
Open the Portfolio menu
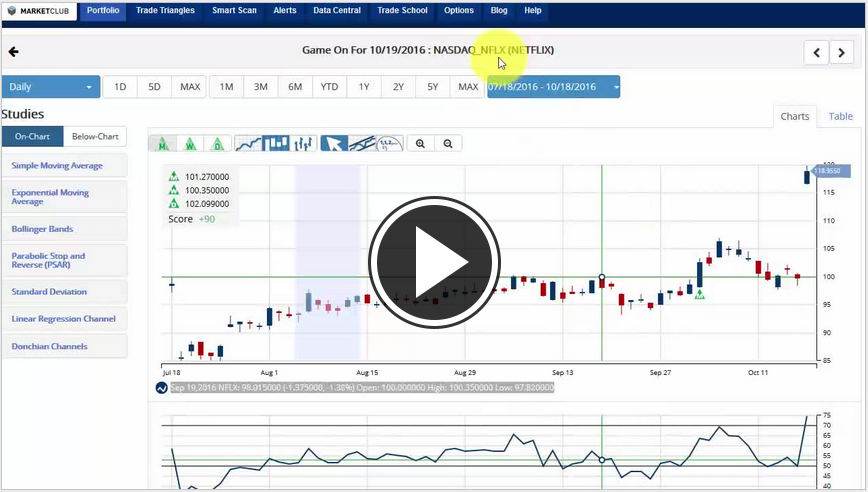103,11
